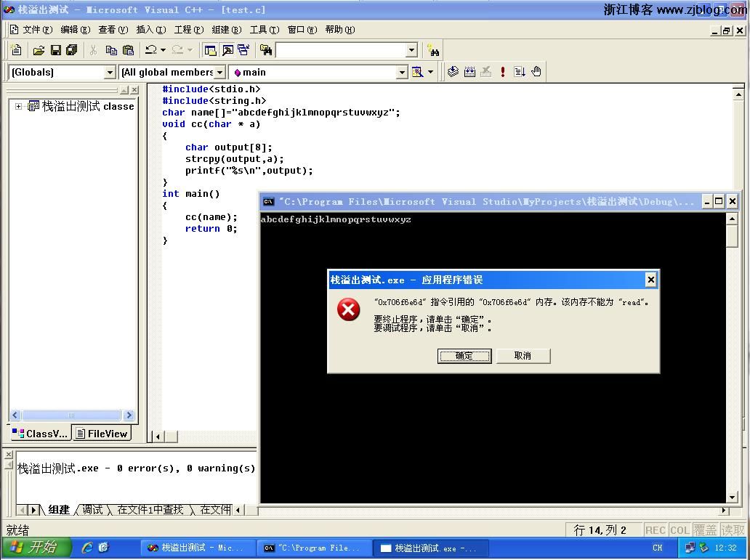Expand the 栈溢出测试 classes tree node

(x=18, y=106)
